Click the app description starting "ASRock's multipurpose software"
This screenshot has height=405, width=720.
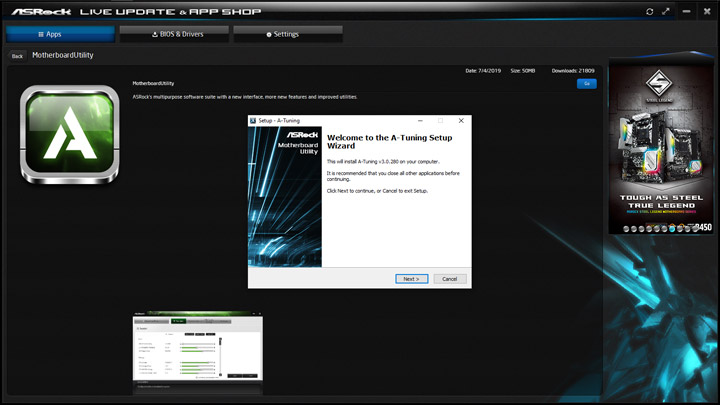(x=245, y=97)
